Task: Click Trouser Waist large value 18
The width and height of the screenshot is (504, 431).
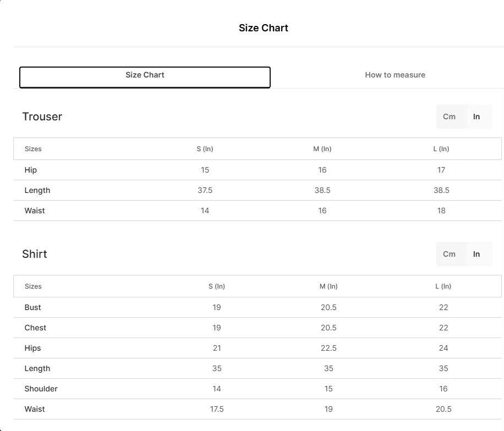Action: tap(441, 211)
